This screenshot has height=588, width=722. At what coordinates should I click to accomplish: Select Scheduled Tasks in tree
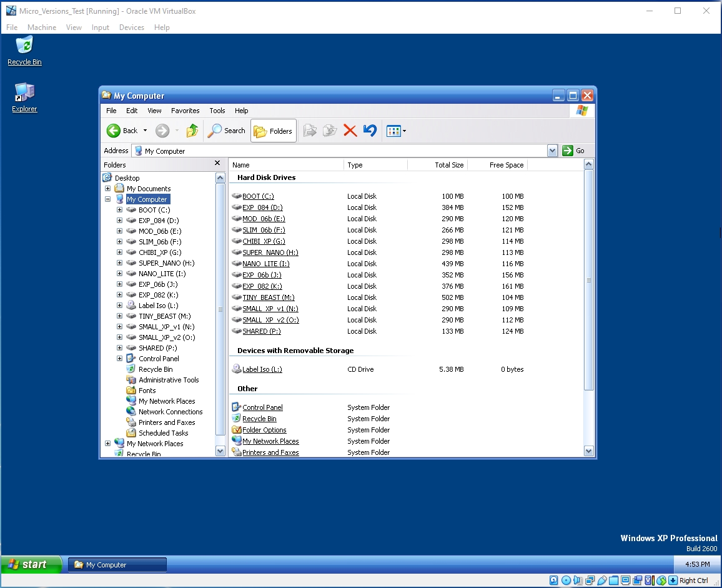163,433
